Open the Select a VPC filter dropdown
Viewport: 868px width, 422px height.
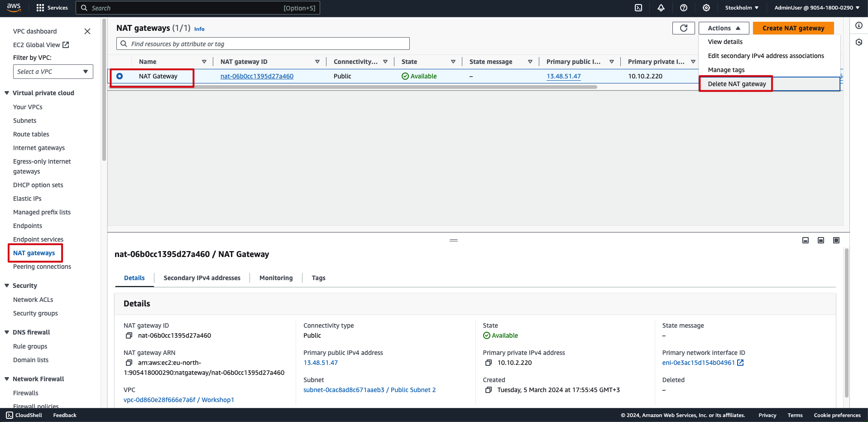53,72
